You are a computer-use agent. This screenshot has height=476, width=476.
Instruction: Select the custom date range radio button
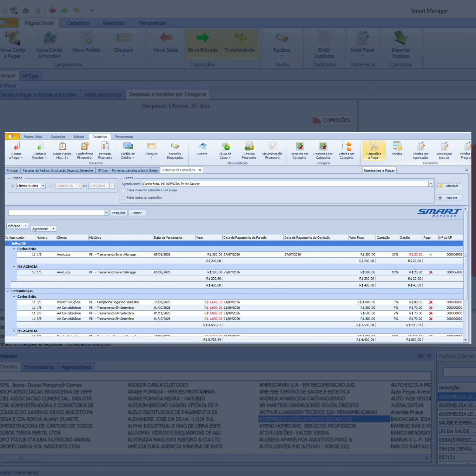tap(52, 186)
